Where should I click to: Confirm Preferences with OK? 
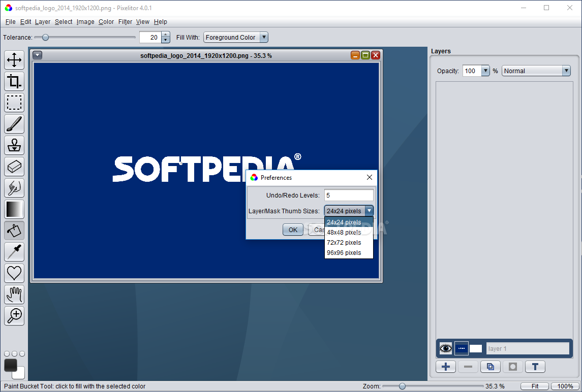tap(293, 230)
